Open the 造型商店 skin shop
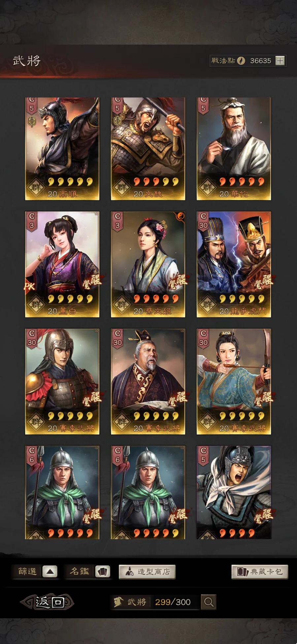 pos(147,572)
